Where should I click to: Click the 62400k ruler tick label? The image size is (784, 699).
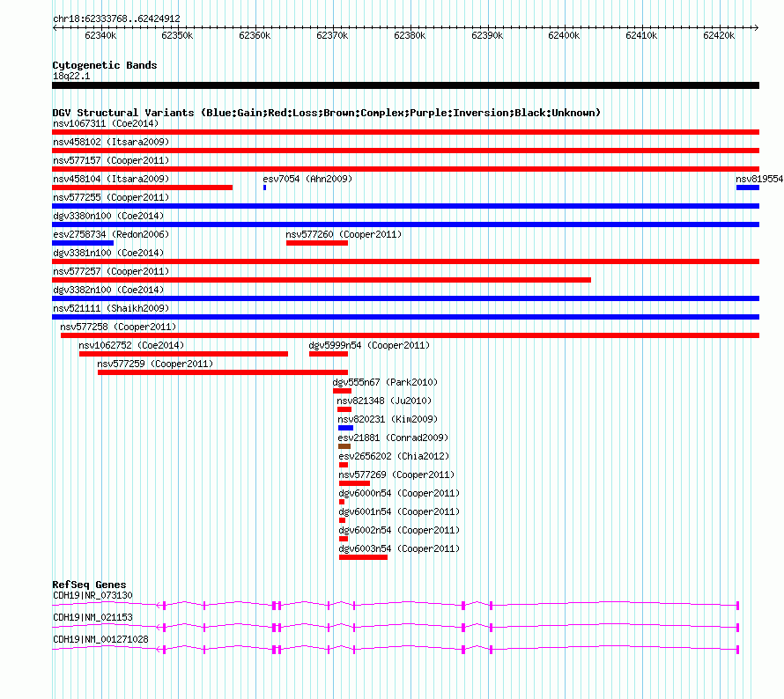tap(564, 35)
